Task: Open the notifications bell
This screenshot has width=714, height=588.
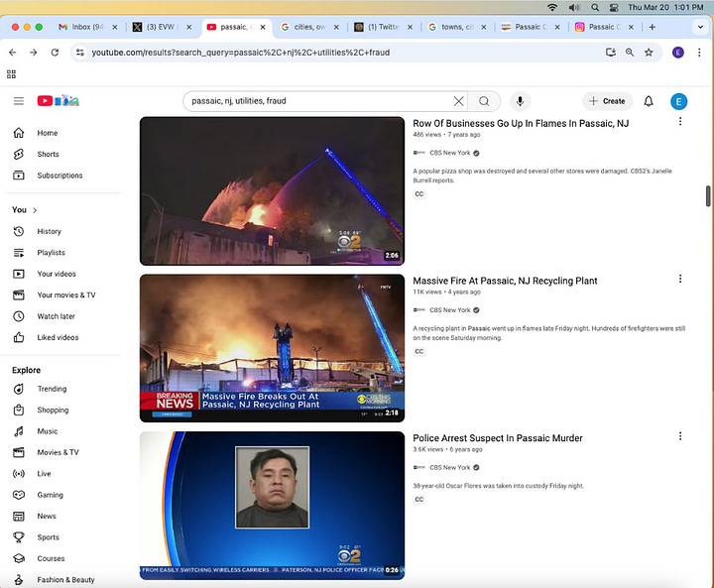Action: (x=649, y=101)
